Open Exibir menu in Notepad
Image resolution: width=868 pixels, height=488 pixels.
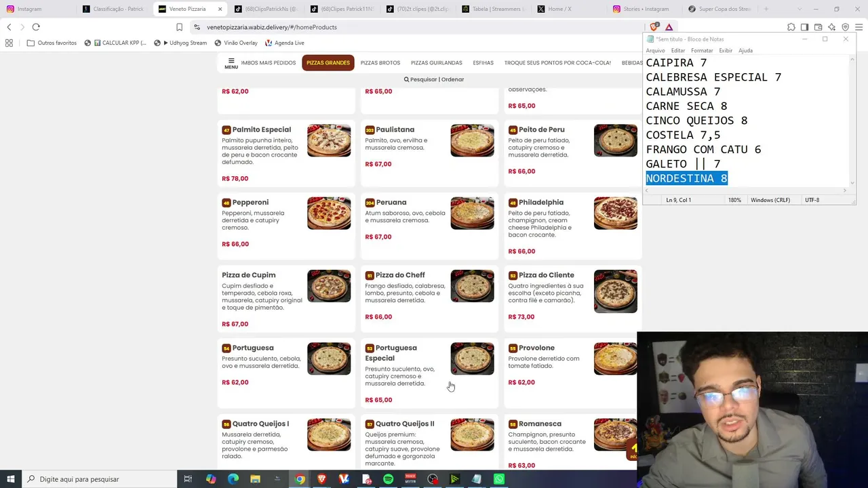726,51
